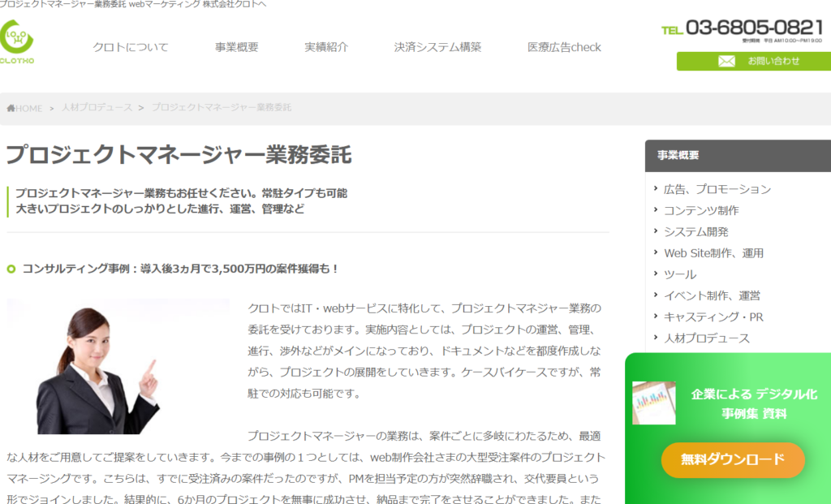The image size is (831, 504).
Task: Open 医療広告check navigation item
Action: (564, 47)
